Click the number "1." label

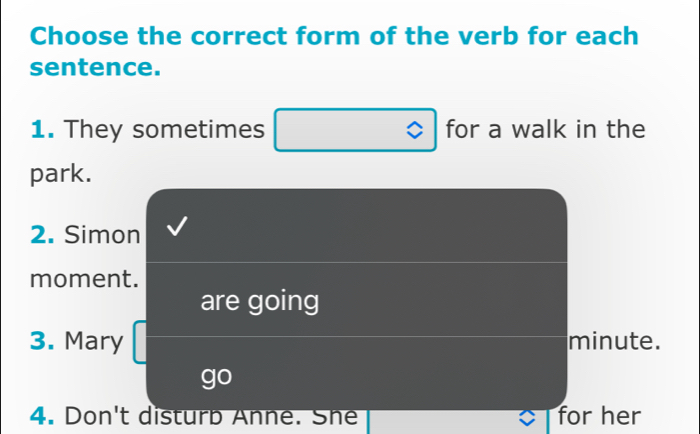(42, 130)
